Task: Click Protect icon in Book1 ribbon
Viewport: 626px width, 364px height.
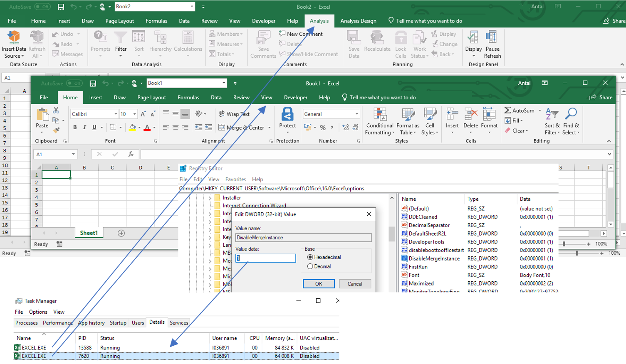Action: click(287, 114)
